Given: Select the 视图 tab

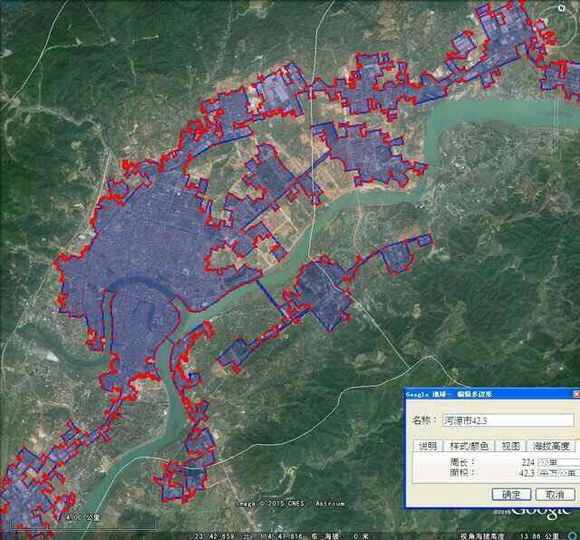Looking at the screenshot, I should click(510, 446).
